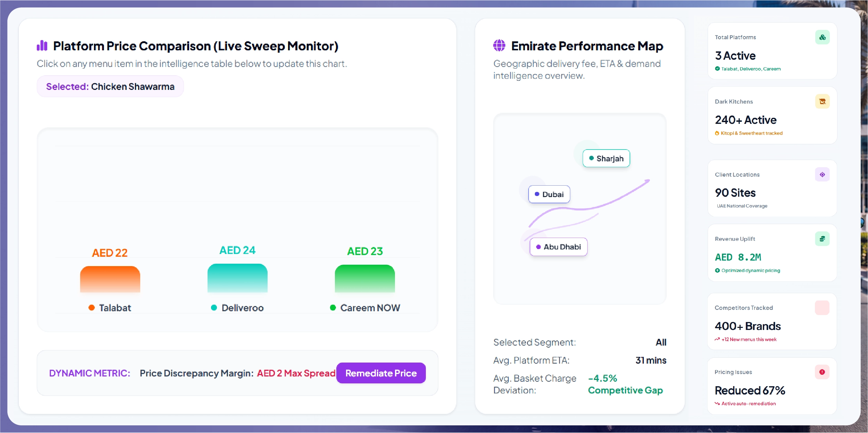Click the Emirate Performance Map heading

587,46
